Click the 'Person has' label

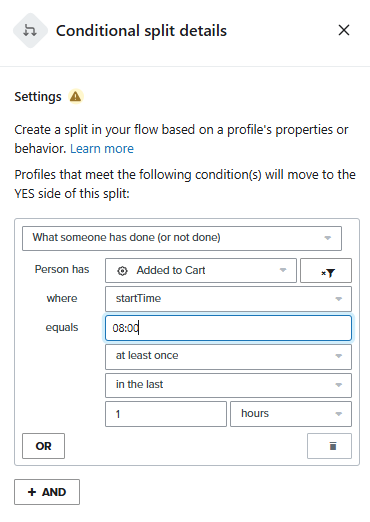[x=62, y=269]
